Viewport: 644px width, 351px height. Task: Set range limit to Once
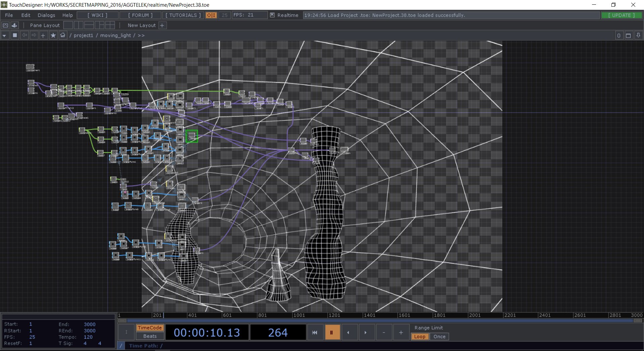[x=439, y=337]
